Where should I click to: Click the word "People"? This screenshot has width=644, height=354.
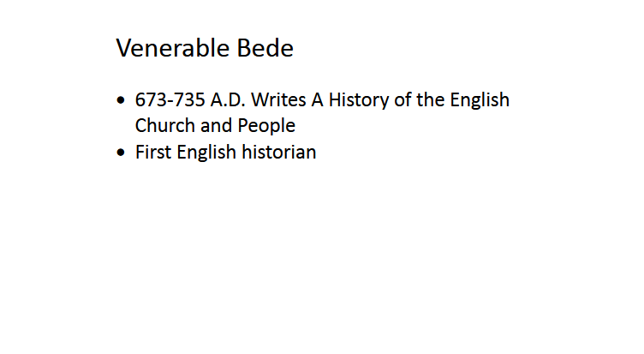[266, 126]
